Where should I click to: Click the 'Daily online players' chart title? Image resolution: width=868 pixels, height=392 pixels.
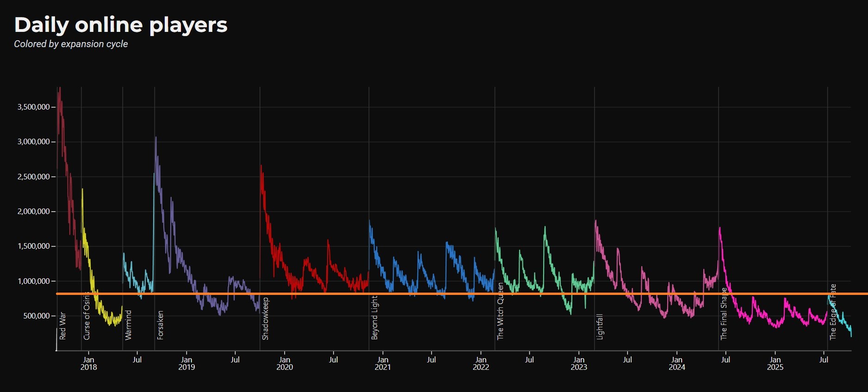tap(121, 25)
